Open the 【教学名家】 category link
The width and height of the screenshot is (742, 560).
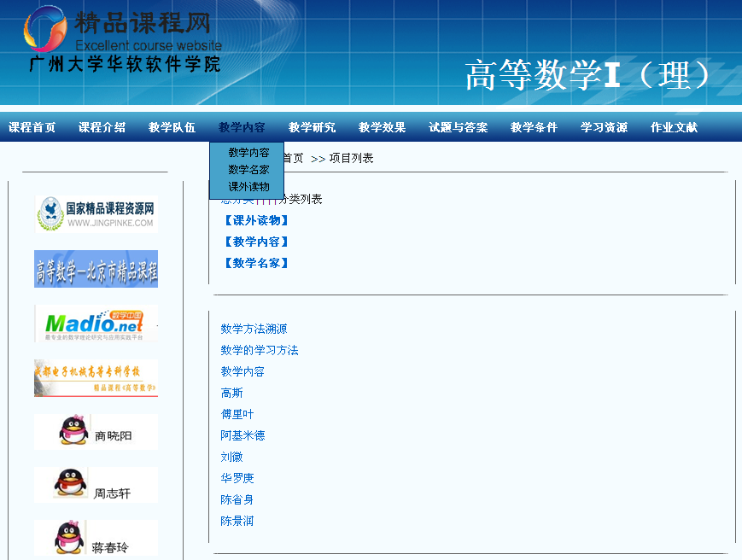(255, 263)
